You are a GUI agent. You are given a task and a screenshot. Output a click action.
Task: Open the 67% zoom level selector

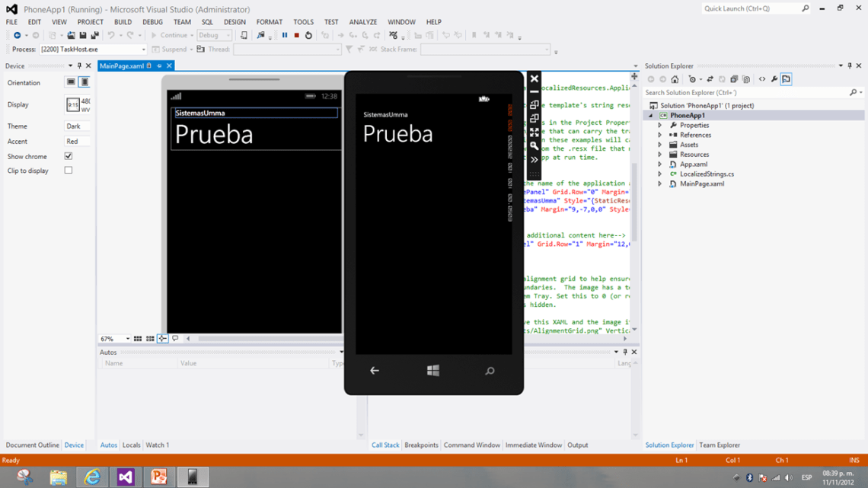point(114,339)
